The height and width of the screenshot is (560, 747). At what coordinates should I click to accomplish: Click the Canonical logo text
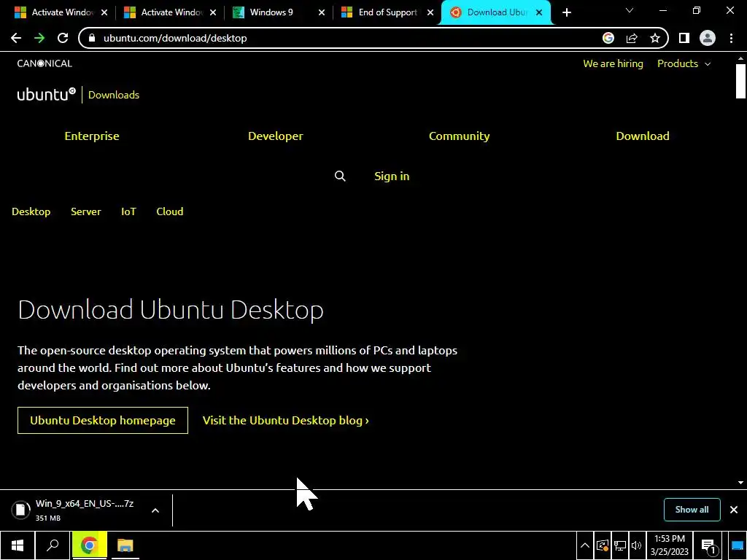[44, 63]
